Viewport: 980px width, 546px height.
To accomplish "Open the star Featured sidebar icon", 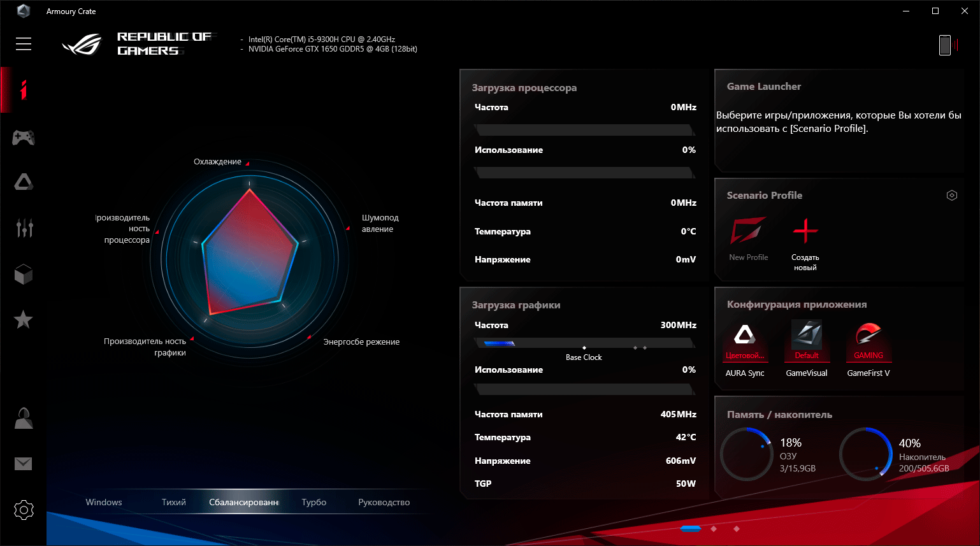I will click(x=24, y=319).
